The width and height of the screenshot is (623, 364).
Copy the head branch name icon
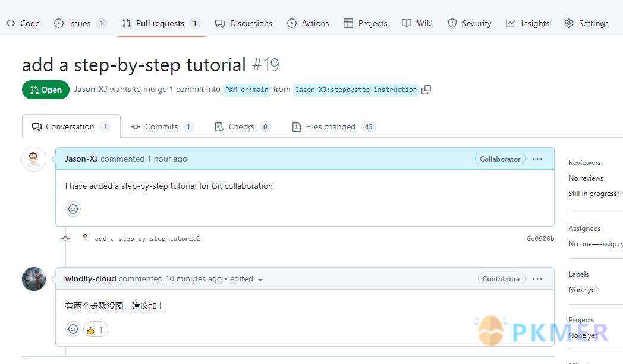pos(426,90)
